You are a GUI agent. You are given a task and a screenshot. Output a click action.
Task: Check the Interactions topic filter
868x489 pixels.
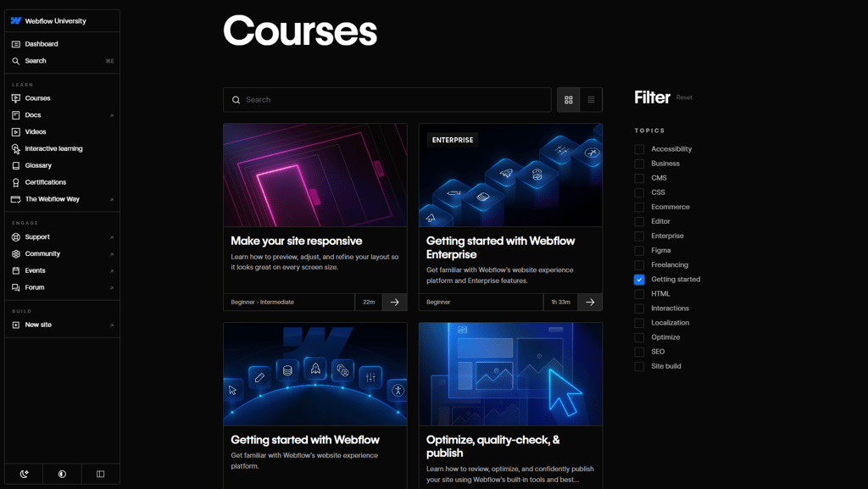pos(639,308)
